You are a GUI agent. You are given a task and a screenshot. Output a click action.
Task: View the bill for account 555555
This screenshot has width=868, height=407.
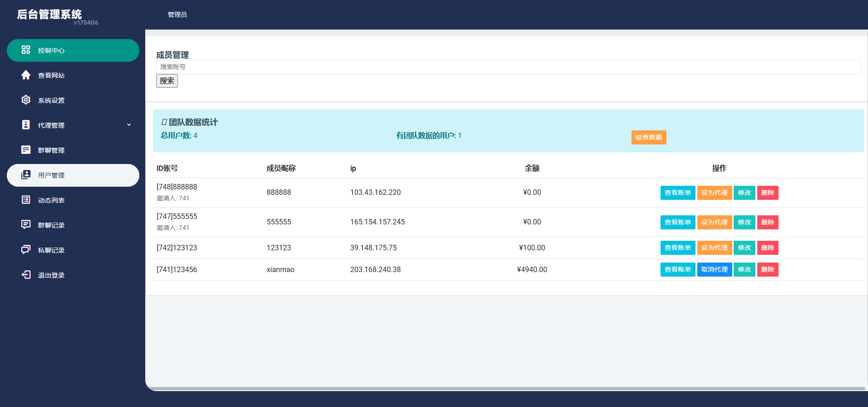pos(677,222)
